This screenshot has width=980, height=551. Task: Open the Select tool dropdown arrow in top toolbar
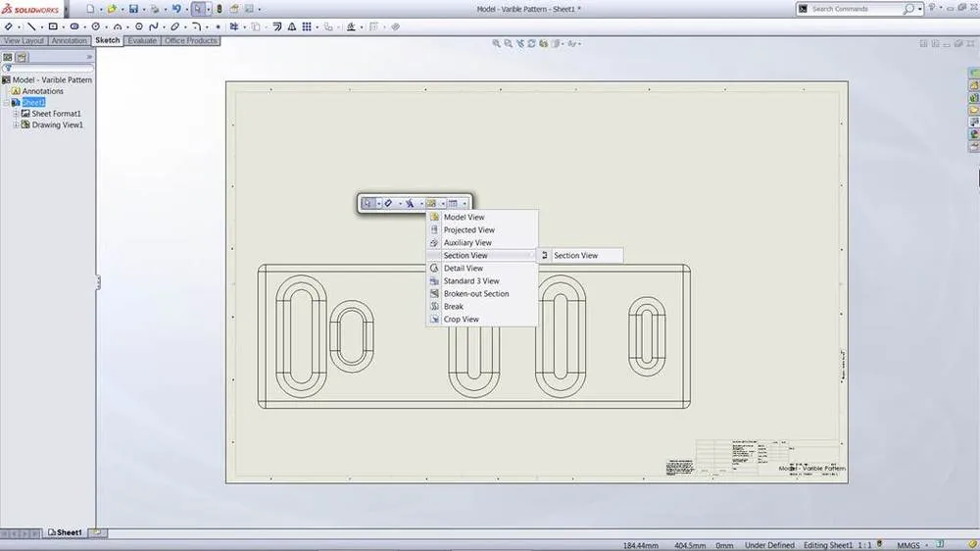pyautogui.click(x=208, y=10)
